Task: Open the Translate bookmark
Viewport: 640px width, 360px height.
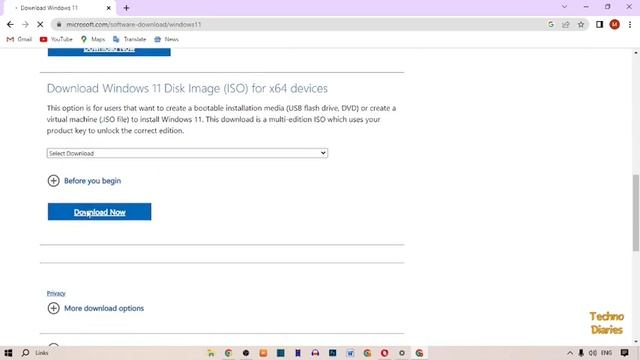Action: tap(129, 39)
